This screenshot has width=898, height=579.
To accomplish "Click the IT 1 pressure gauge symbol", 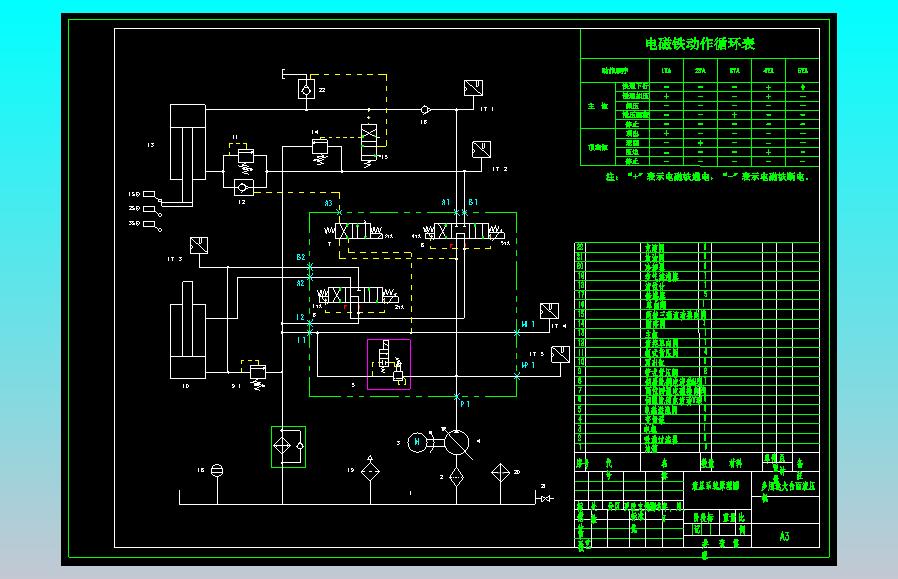I will click(473, 88).
